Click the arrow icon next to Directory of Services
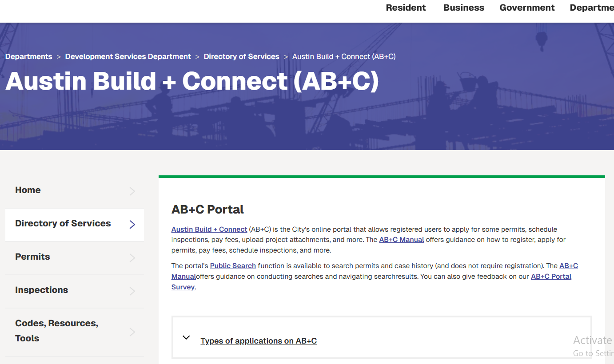The image size is (614, 364). click(x=132, y=225)
